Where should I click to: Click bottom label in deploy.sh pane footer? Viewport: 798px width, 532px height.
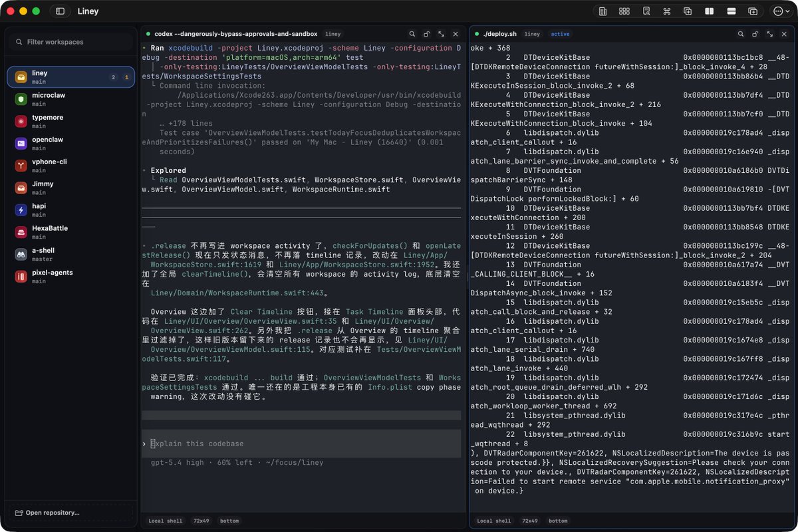[558, 521]
